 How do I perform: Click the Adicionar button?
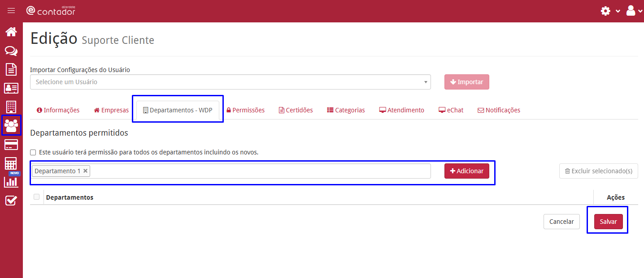(467, 171)
